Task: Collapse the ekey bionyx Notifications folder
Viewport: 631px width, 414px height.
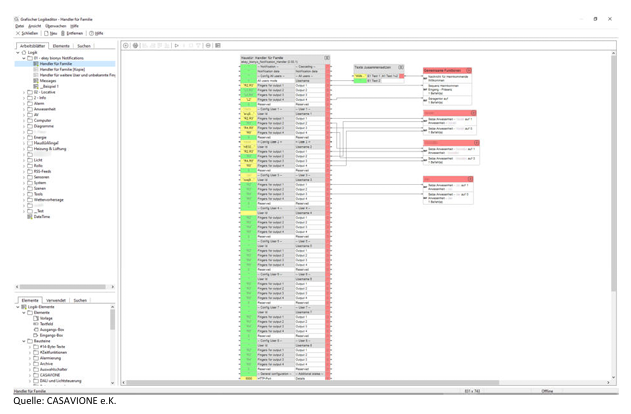Action: [x=24, y=58]
